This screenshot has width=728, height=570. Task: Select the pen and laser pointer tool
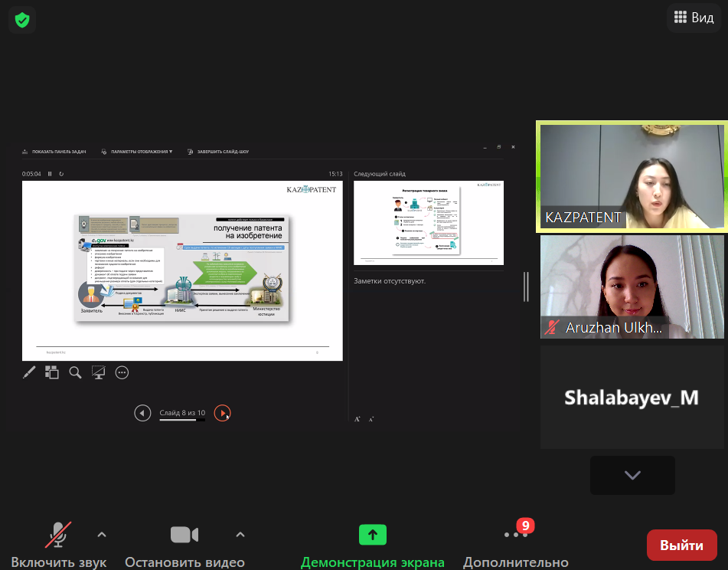pyautogui.click(x=29, y=372)
